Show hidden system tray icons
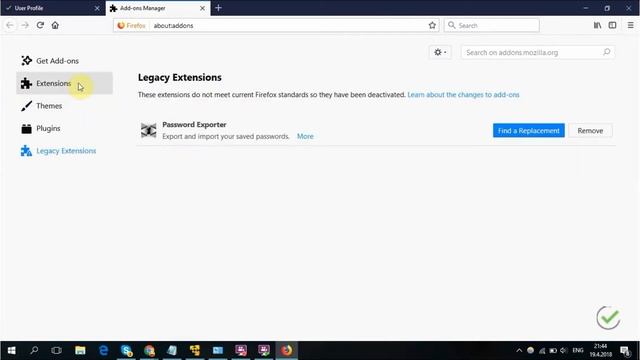Image resolution: width=640 pixels, height=360 pixels. click(x=519, y=350)
